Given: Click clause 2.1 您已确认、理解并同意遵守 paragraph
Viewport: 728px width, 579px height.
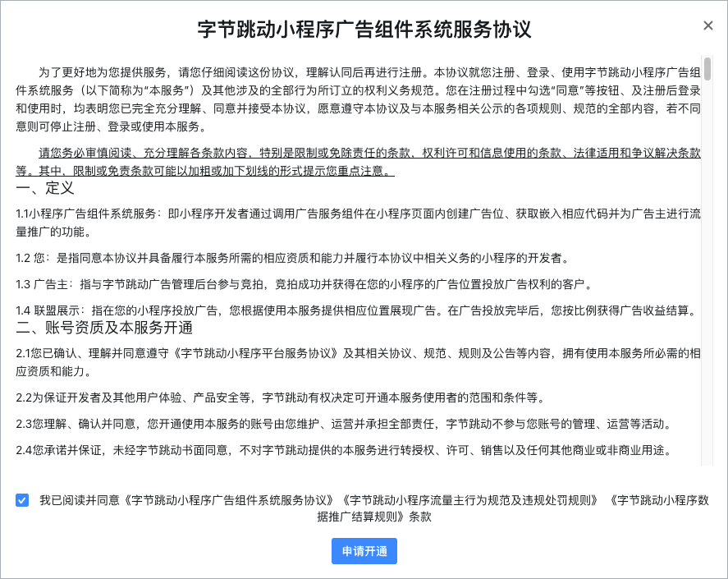Looking at the screenshot, I should click(359, 362).
